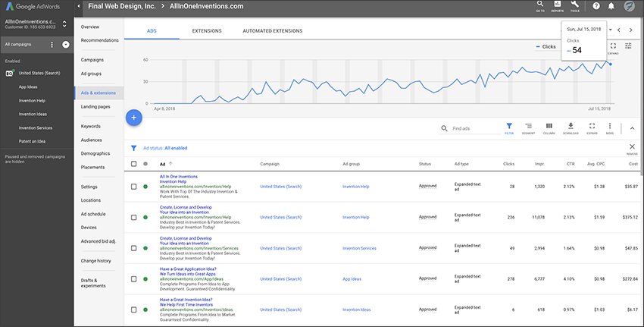Click Final Web Design, Inc. breadcrumb
Screen dimensions: 644x327
point(121,6)
